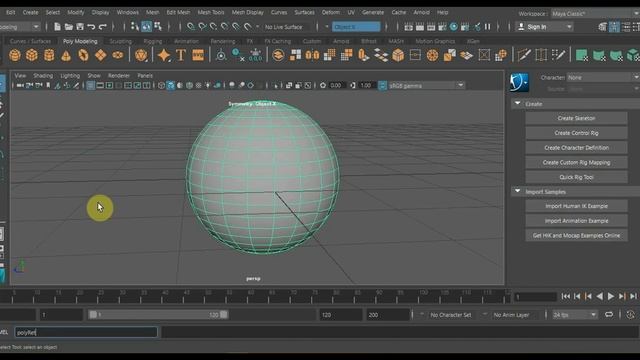This screenshot has height=360, width=640.
Task: Click the Undo arrow icon
Action: 91,27
